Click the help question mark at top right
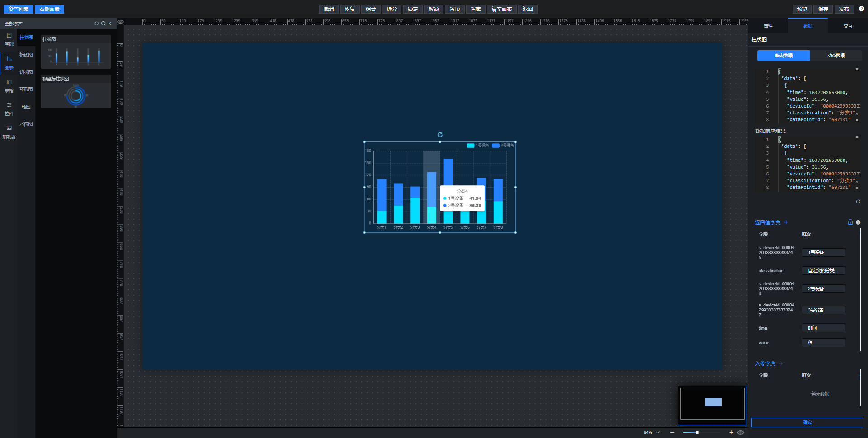This screenshot has height=438, width=868. click(x=861, y=9)
